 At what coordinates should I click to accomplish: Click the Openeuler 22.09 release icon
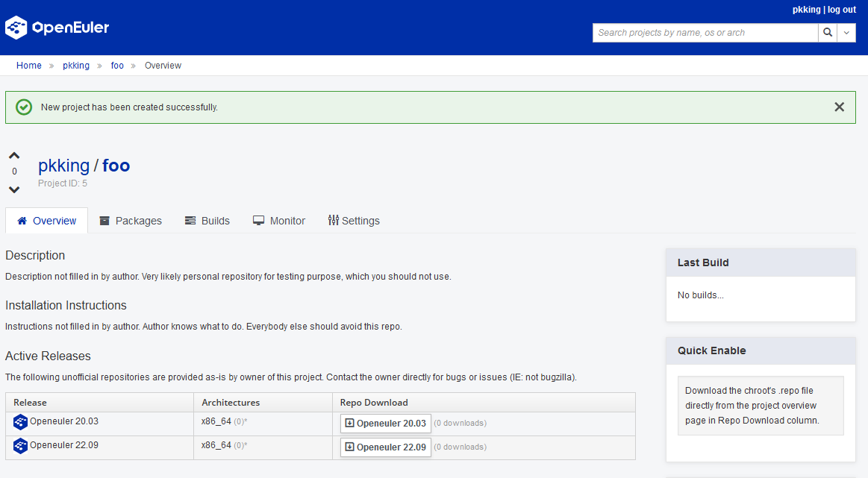pyautogui.click(x=20, y=446)
